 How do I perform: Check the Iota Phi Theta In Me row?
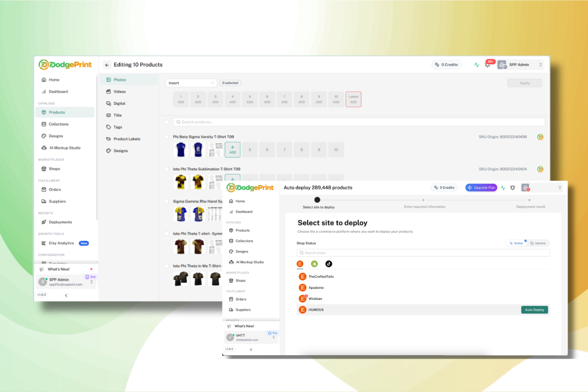coord(167,266)
